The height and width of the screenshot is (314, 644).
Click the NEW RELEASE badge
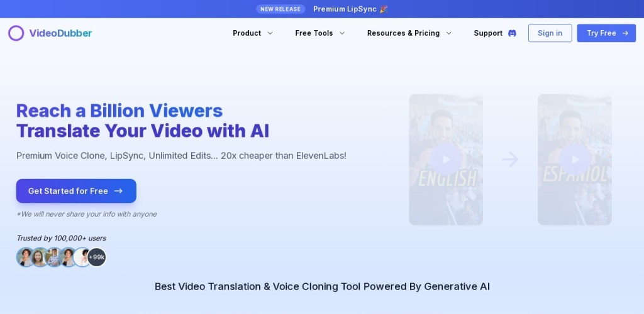click(280, 9)
